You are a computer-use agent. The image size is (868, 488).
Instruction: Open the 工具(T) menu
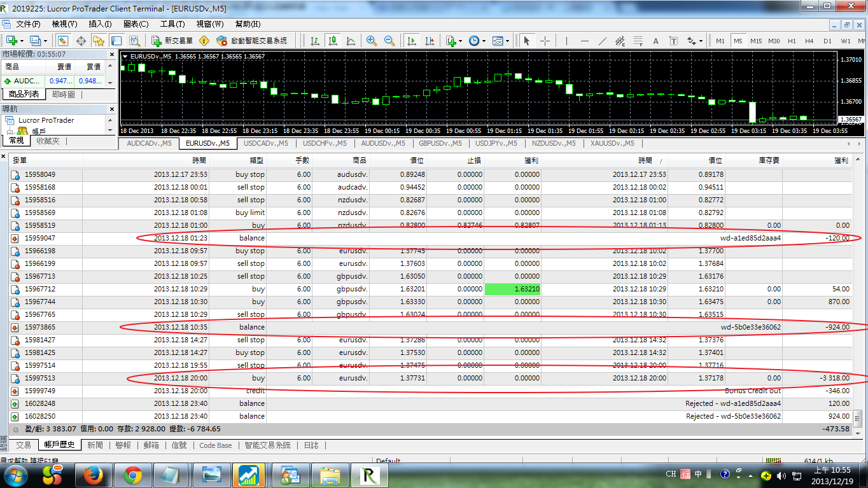pyautogui.click(x=172, y=24)
